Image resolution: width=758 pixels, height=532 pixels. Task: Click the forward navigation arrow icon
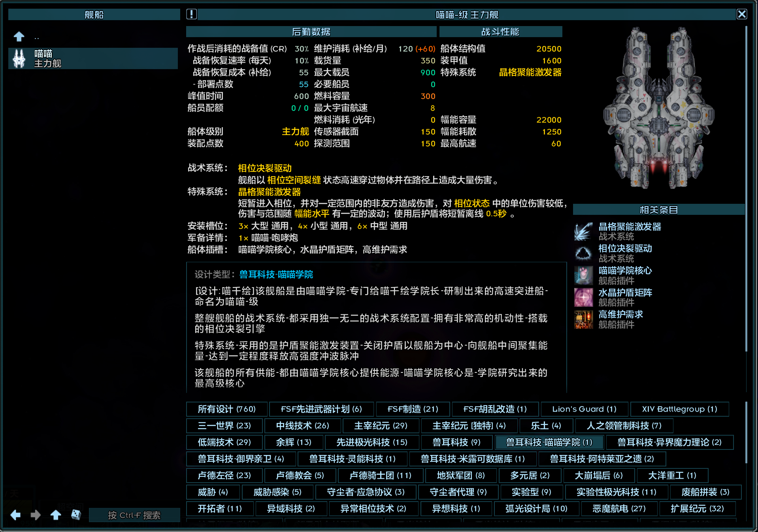(x=36, y=515)
